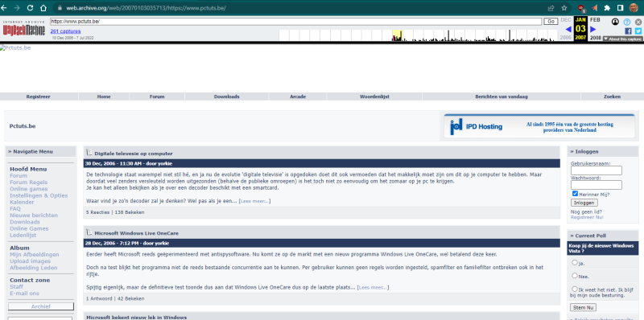Uncheck the Herinner Mij checkbox
The image size is (644, 320).
575,194
